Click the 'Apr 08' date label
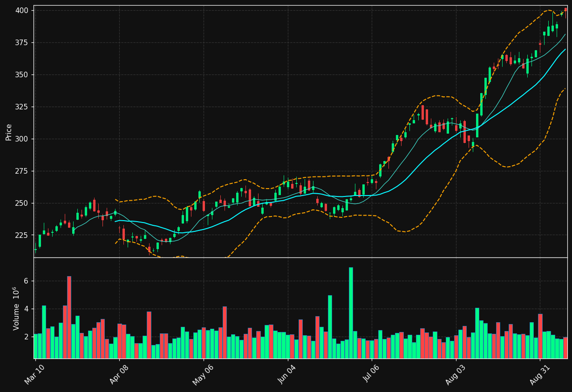The width and height of the screenshot is (572, 392). tap(118, 374)
